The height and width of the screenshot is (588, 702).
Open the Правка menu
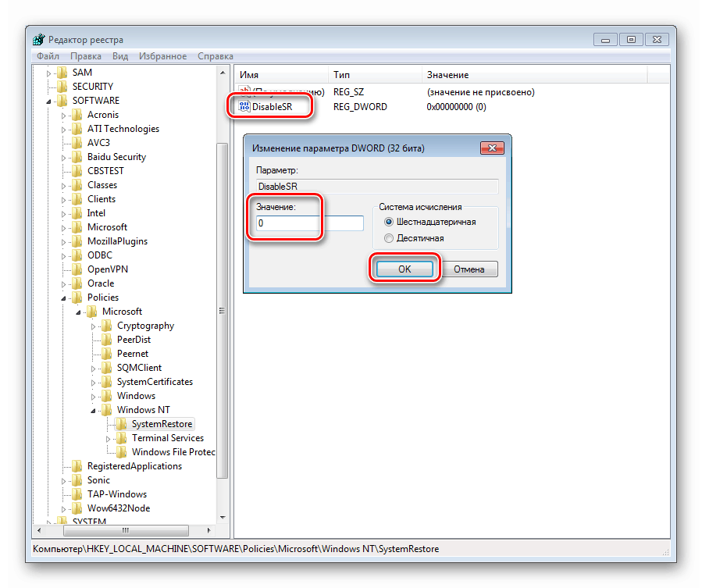click(86, 56)
